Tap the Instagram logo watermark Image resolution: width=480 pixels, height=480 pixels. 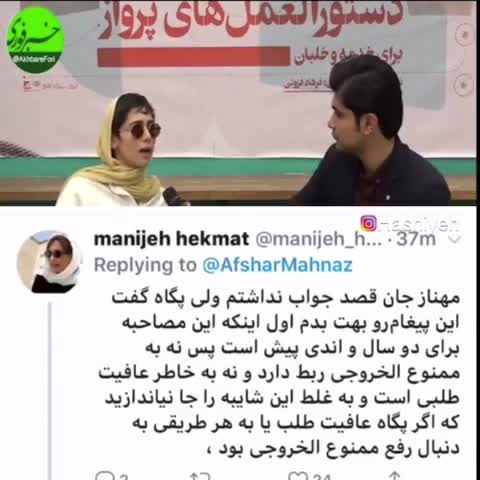tap(368, 223)
